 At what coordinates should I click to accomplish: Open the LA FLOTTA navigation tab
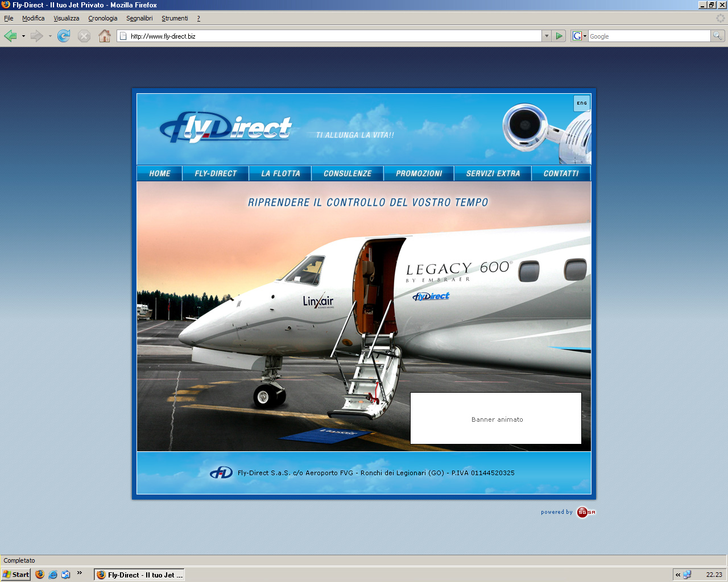pos(280,173)
